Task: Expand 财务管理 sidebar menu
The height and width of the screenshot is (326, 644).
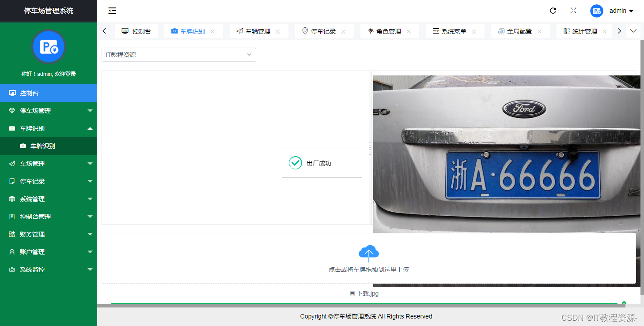Action: click(49, 234)
